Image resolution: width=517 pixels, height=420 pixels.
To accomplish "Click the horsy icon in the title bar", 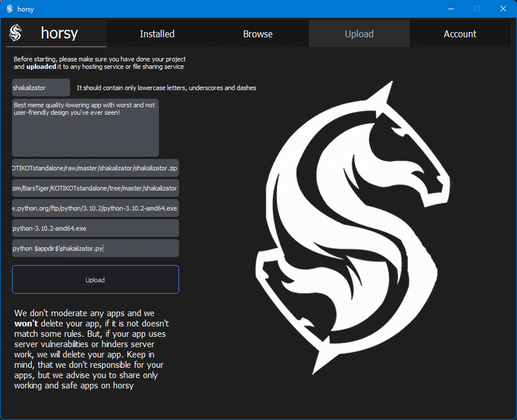I will click(x=9, y=9).
